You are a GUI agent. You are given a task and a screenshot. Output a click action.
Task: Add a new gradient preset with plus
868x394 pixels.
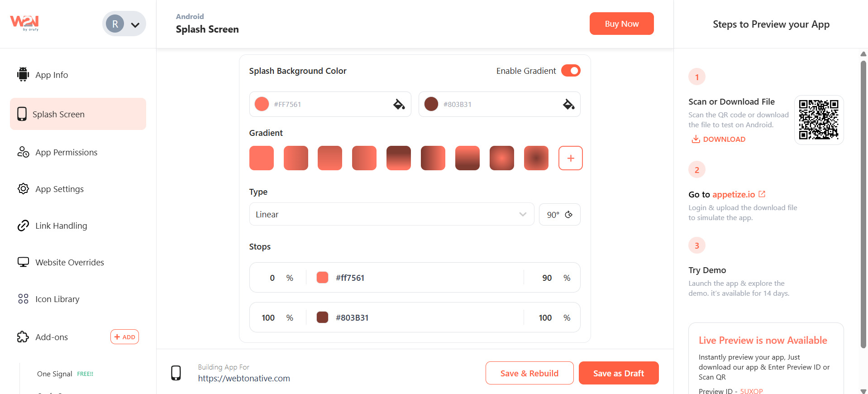click(x=570, y=158)
